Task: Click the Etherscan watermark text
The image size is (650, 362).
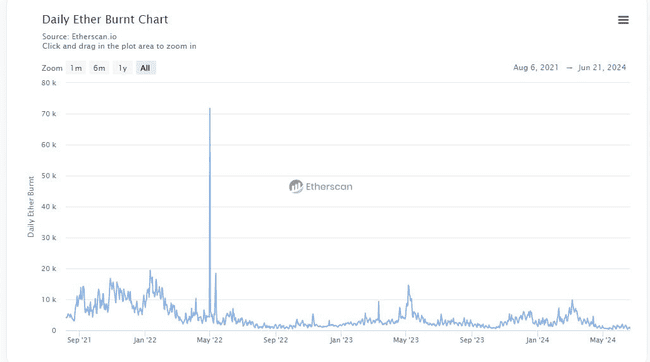Action: coord(329,187)
